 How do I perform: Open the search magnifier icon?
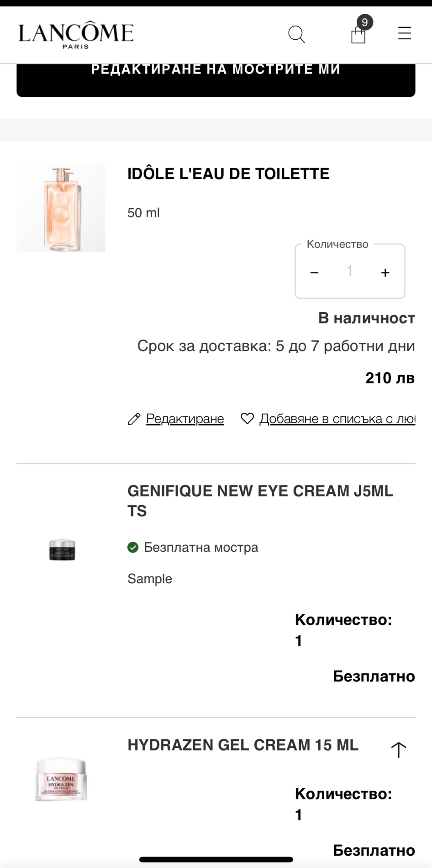[x=296, y=34]
